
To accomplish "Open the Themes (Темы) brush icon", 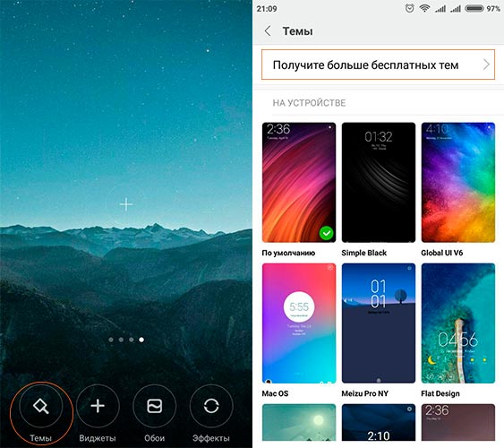I will tap(41, 406).
